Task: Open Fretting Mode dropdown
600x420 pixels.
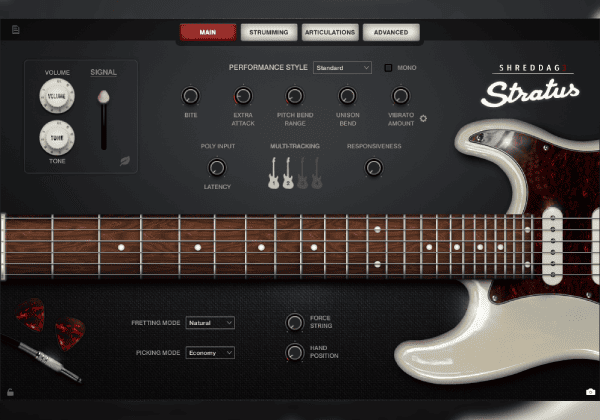Action: [x=210, y=323]
